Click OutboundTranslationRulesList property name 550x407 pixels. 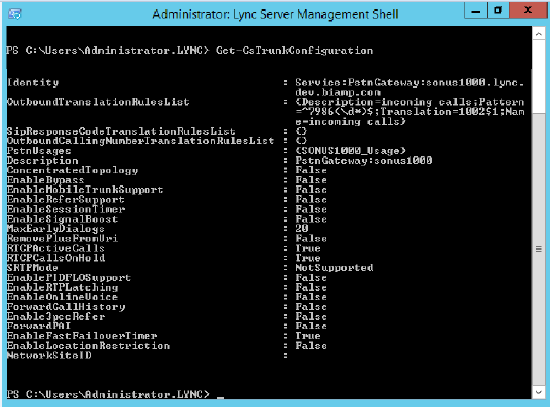98,102
